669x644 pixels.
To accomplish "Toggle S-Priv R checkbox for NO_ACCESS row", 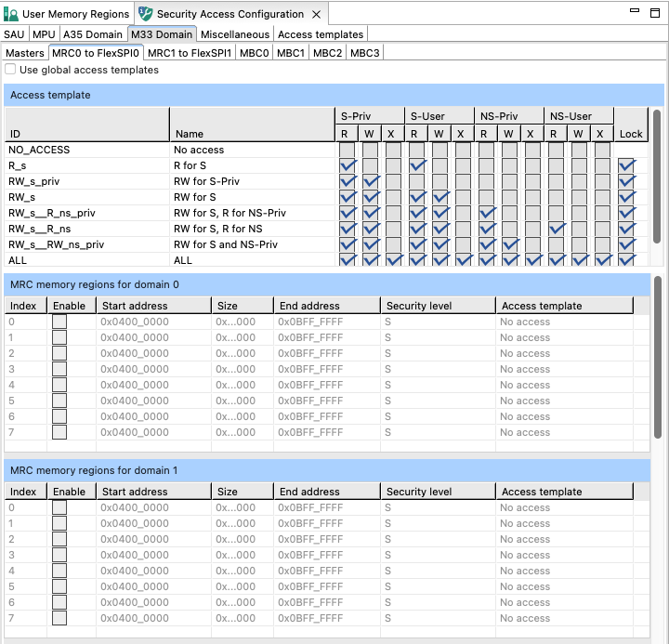I will pos(348,150).
